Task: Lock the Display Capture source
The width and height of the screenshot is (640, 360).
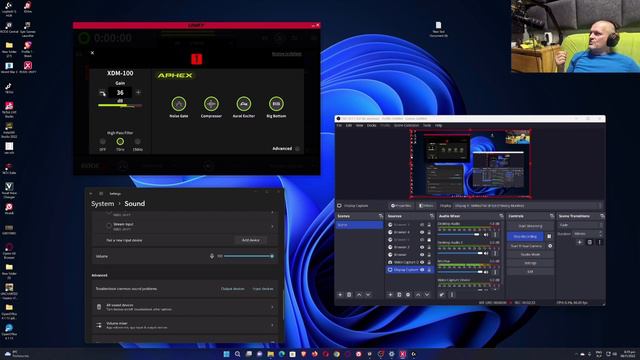Action: 429,270
